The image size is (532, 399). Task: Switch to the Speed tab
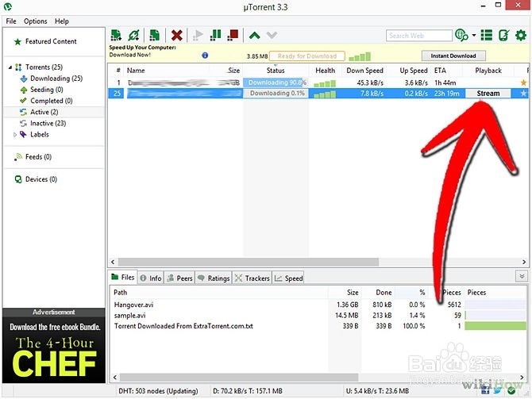point(289,278)
